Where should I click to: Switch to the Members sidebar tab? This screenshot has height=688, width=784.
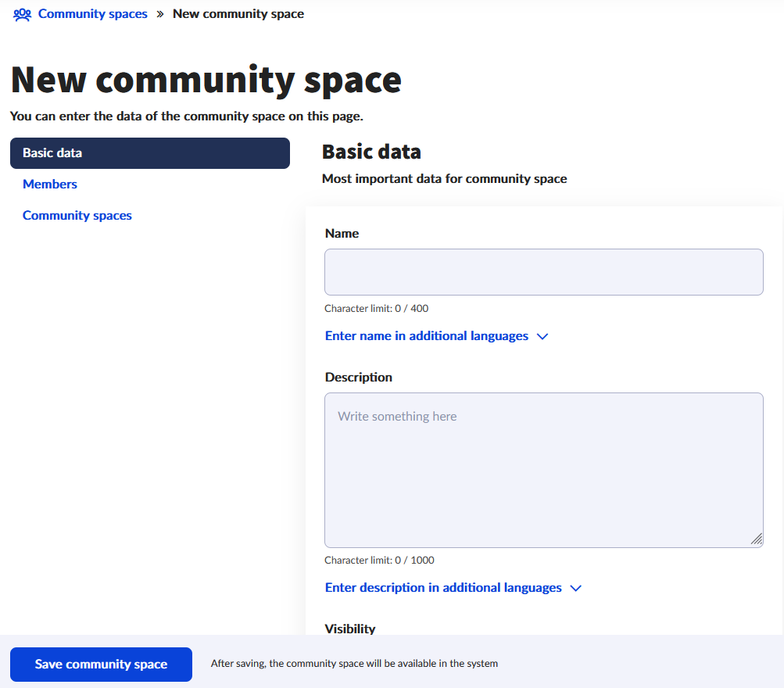(50, 185)
